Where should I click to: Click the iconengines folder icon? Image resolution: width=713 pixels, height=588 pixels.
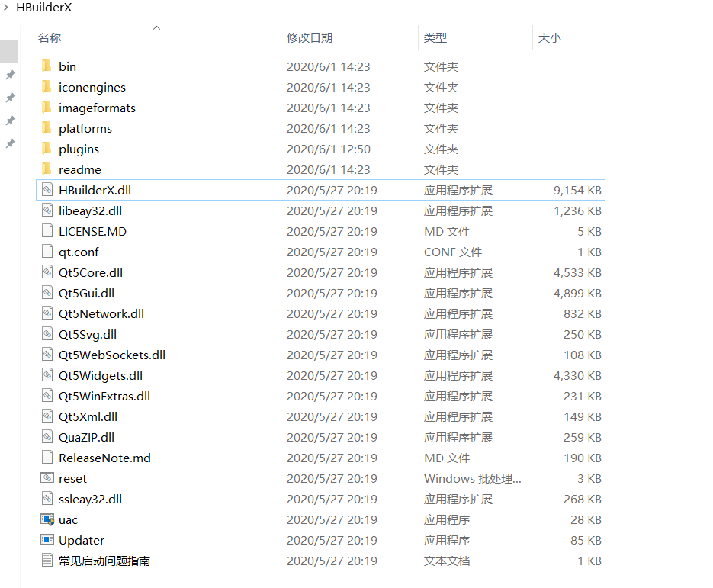(47, 87)
